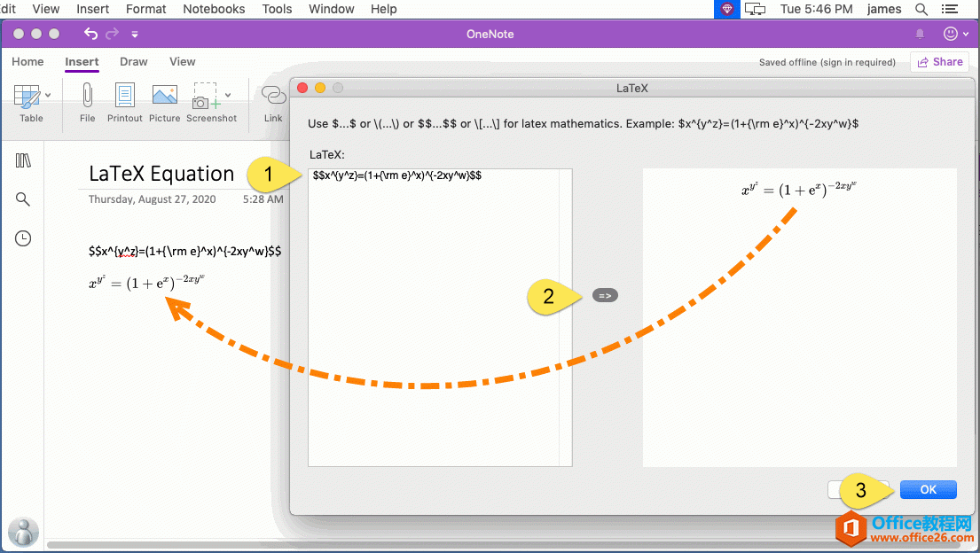This screenshot has height=553, width=980.
Task: Confirm with the OK button
Action: point(929,490)
